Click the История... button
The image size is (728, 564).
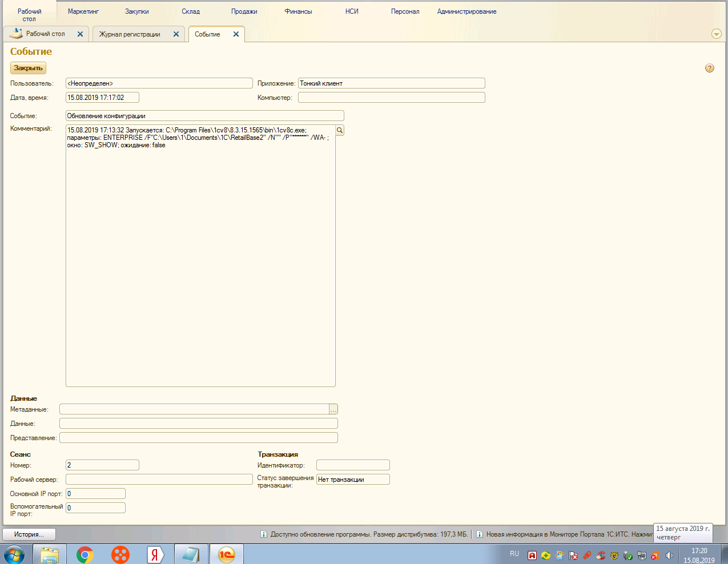(29, 534)
